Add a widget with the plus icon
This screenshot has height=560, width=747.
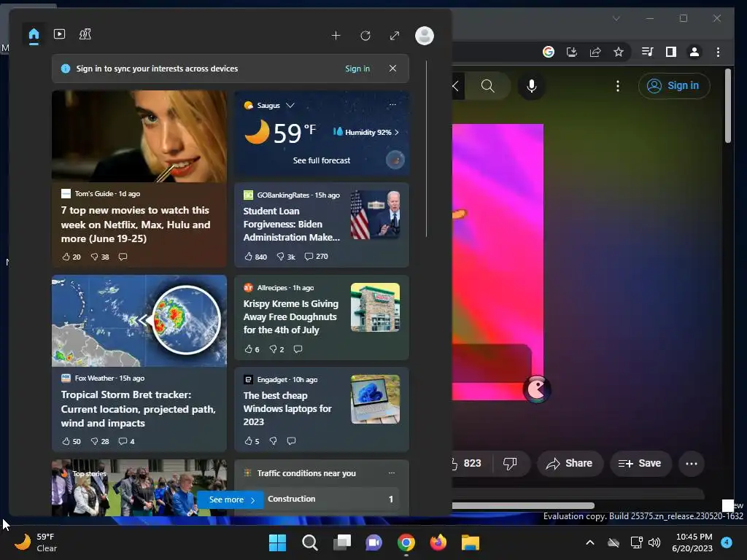pos(336,36)
